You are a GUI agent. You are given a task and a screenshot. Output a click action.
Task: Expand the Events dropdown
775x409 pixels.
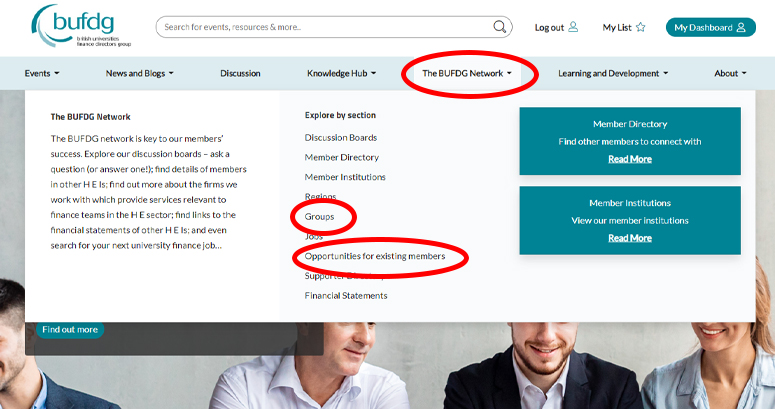[42, 73]
